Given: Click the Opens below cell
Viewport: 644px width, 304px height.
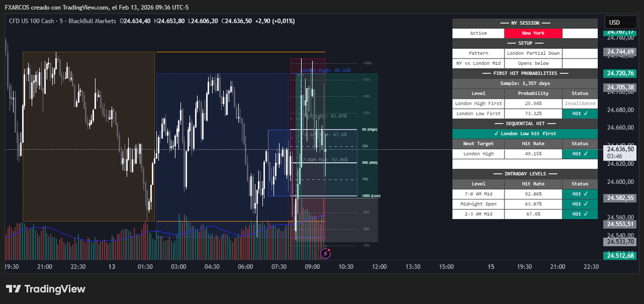Looking at the screenshot, I should [533, 63].
